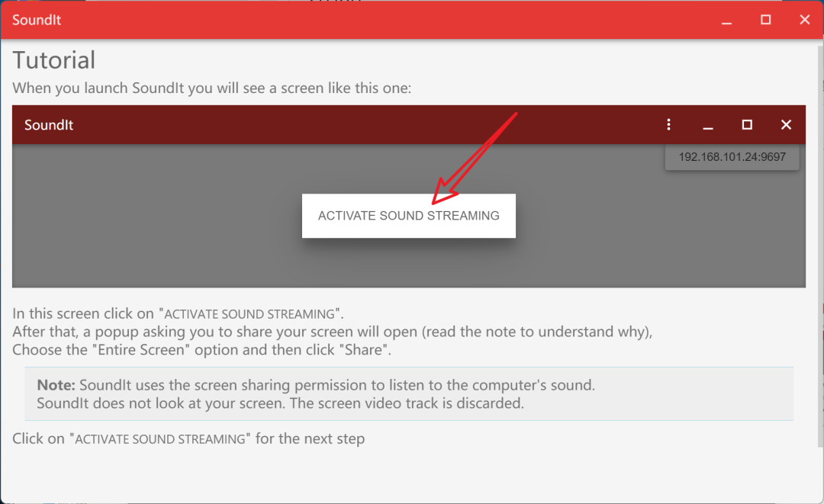The height and width of the screenshot is (504, 824).
Task: Close the SoundIt application window
Action: click(804, 21)
